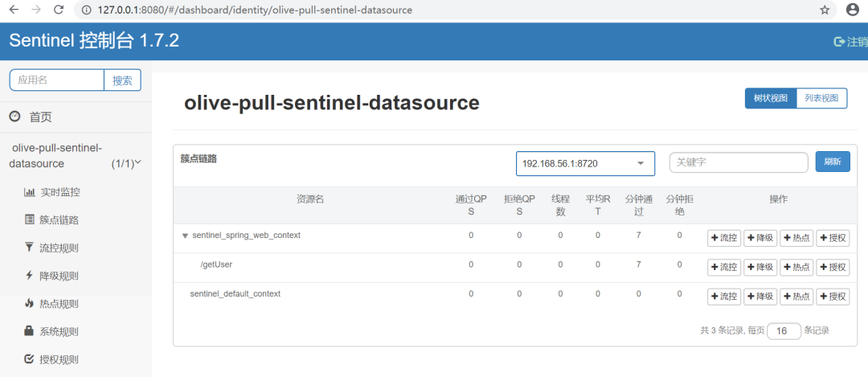Add 热点 rule for sentinel_default_context

click(x=796, y=297)
